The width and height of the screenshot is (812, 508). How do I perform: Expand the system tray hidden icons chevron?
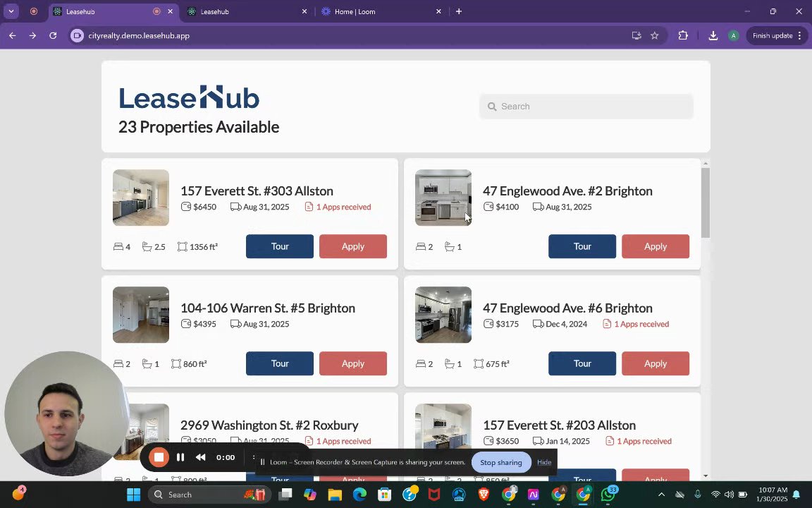(x=661, y=495)
